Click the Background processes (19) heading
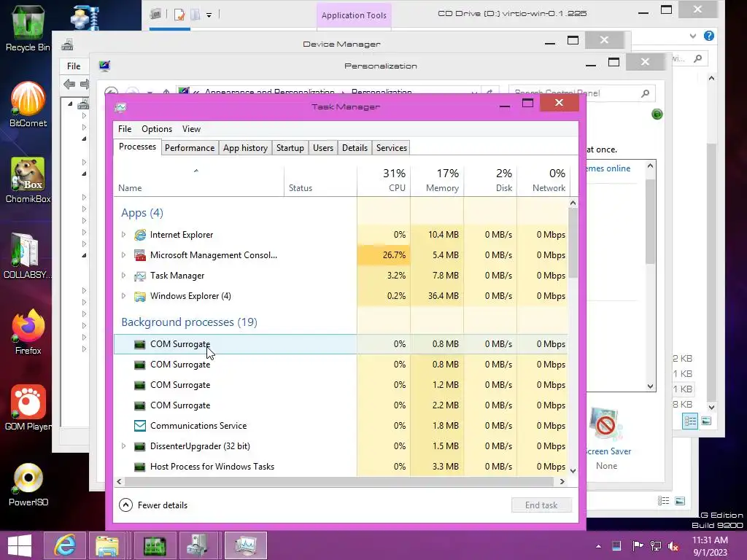This screenshot has width=747, height=560. pyautogui.click(x=189, y=322)
